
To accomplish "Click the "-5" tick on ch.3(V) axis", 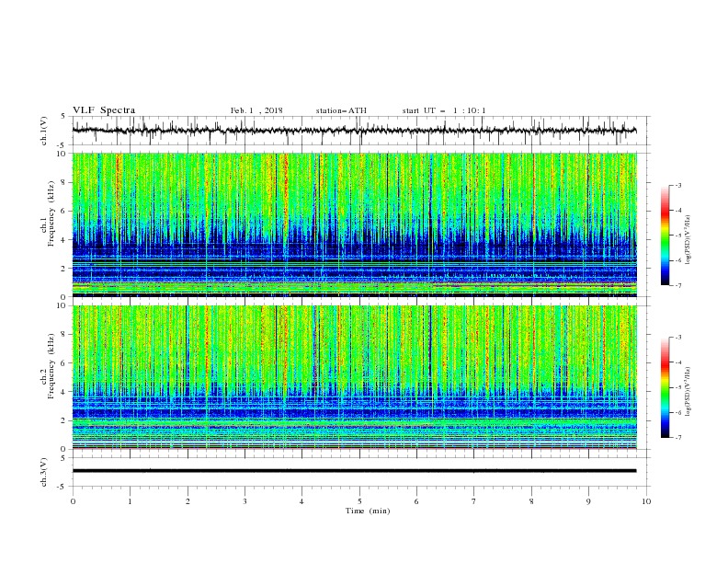I will (x=63, y=487).
